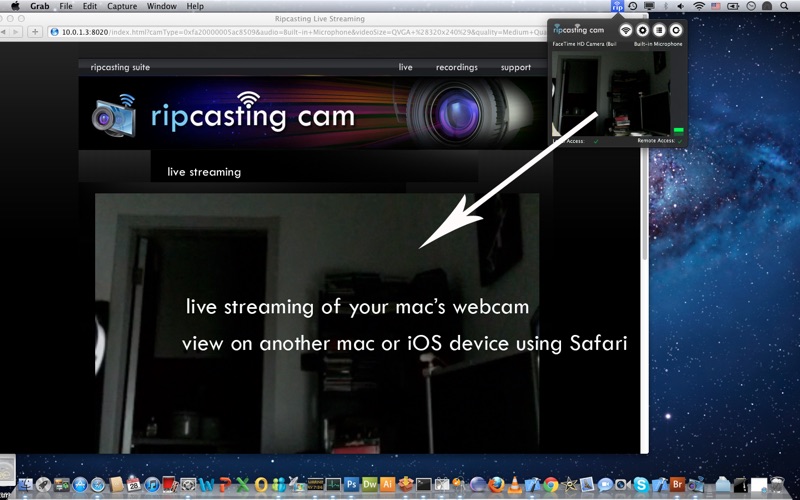The height and width of the screenshot is (500, 800).
Task: Open Illustrator from the Dock
Action: click(387, 484)
